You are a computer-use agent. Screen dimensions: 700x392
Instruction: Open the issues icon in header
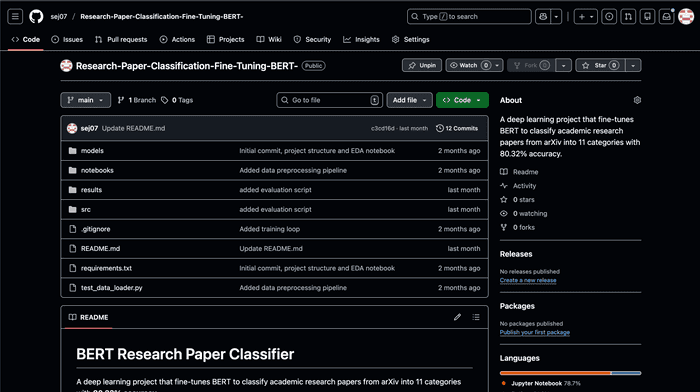coord(609,17)
